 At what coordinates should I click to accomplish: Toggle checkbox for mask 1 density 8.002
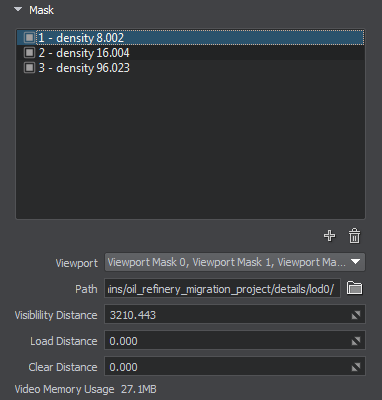(29, 38)
